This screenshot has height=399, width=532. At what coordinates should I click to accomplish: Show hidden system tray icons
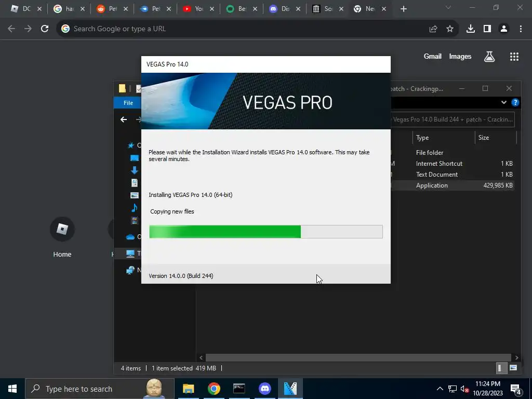coord(440,389)
